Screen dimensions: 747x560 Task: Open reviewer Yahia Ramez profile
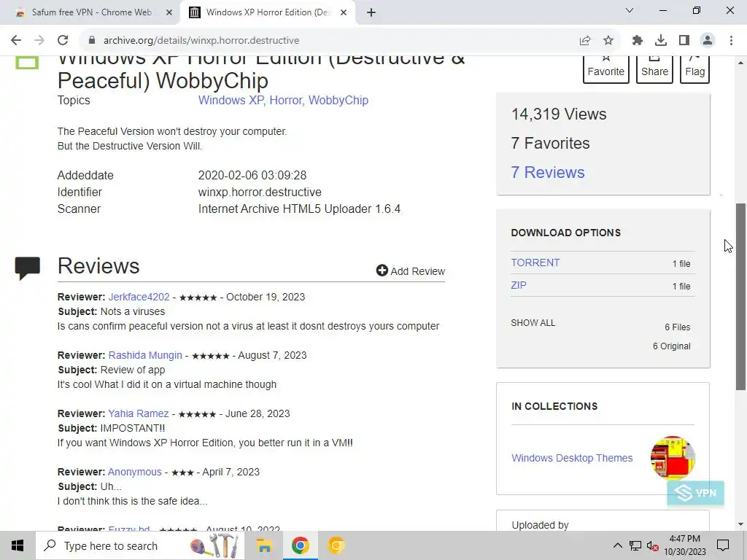coord(138,414)
